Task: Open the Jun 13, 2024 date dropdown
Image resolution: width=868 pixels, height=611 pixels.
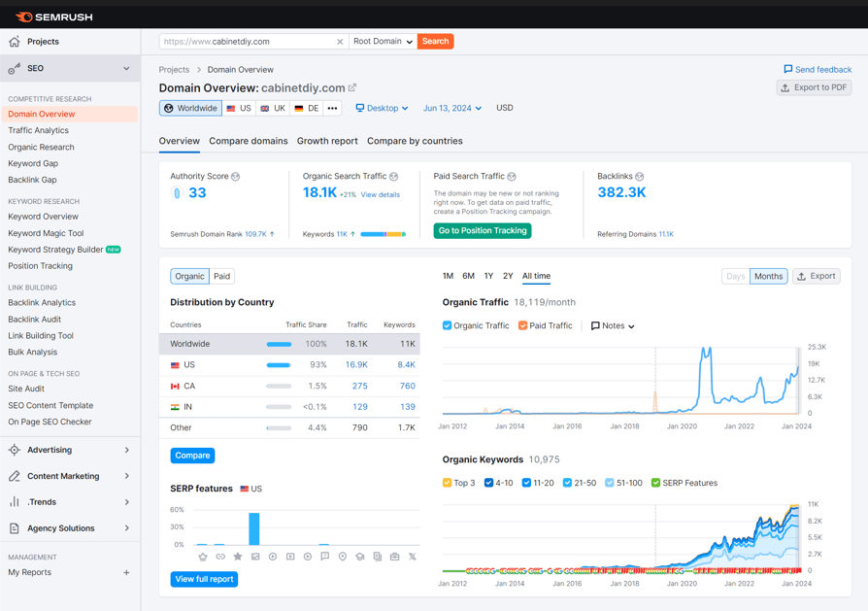Action: point(452,108)
